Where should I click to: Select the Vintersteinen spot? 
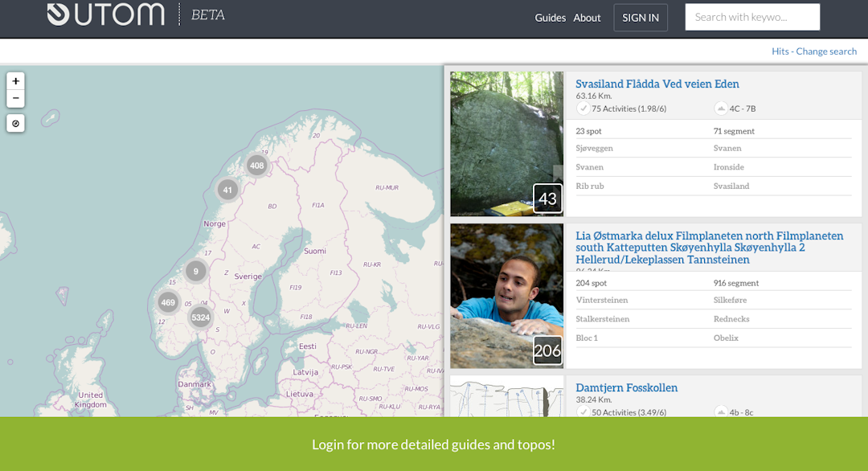point(602,300)
